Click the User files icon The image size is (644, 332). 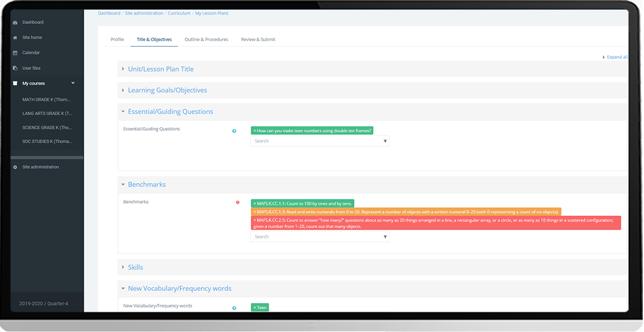click(x=15, y=68)
